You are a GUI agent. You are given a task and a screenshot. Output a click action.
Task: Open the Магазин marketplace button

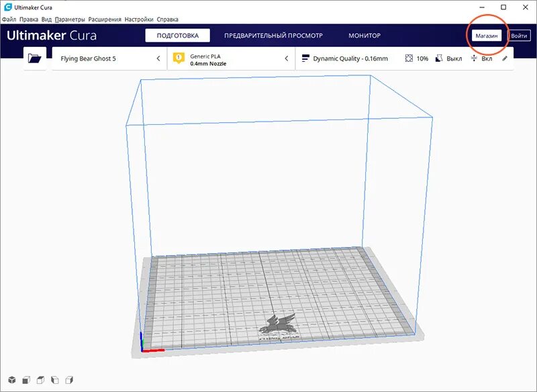click(487, 36)
